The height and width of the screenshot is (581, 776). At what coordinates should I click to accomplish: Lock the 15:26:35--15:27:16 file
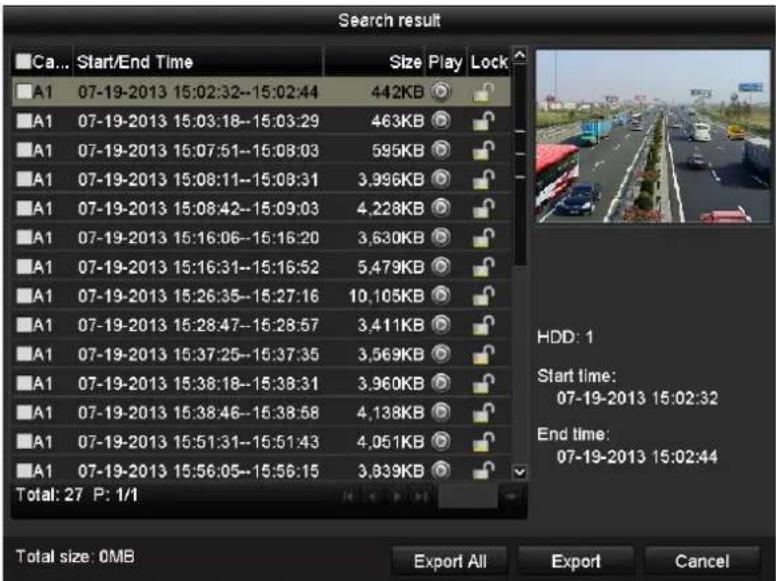pyautogui.click(x=484, y=296)
